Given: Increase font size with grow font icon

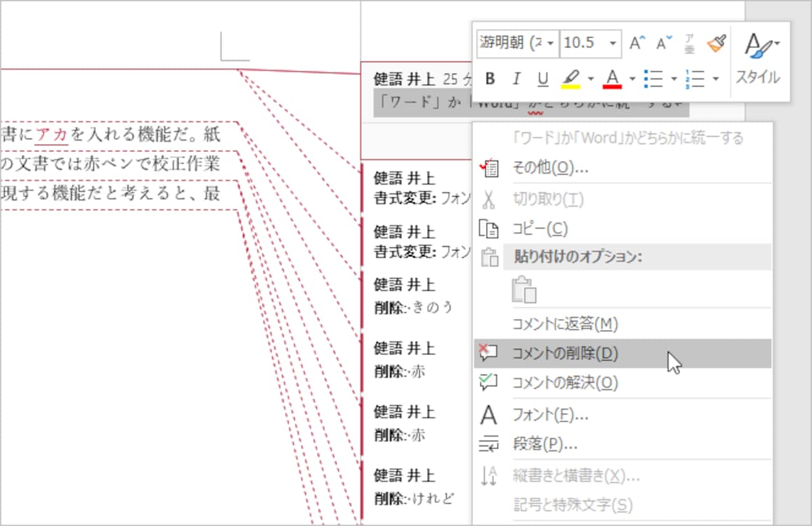Looking at the screenshot, I should 637,43.
